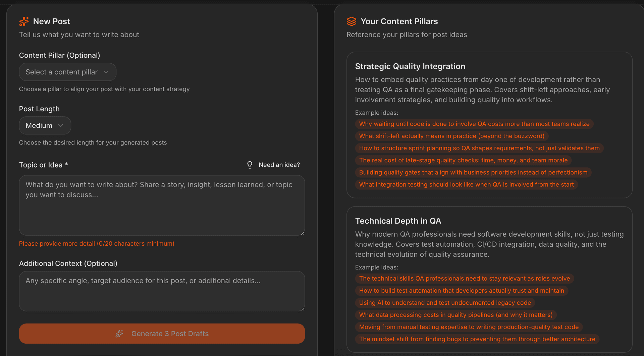This screenshot has height=356, width=644.
Task: Click the Additional Context text area
Action: [162, 291]
